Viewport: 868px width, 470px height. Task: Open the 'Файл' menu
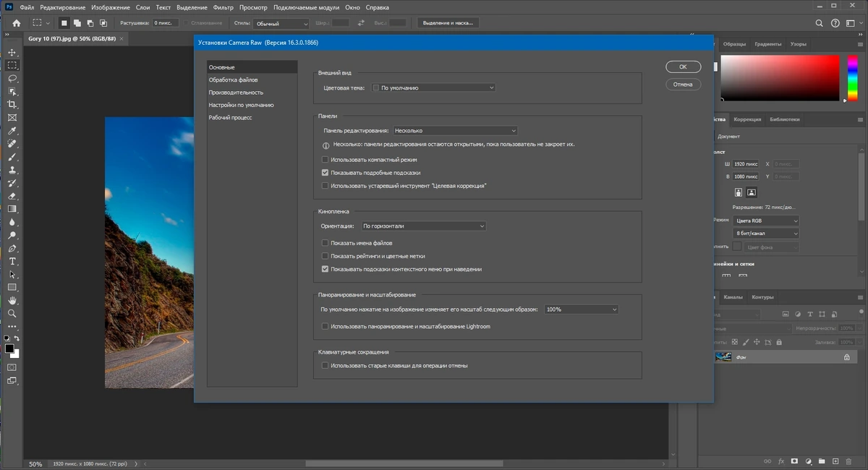click(x=27, y=7)
